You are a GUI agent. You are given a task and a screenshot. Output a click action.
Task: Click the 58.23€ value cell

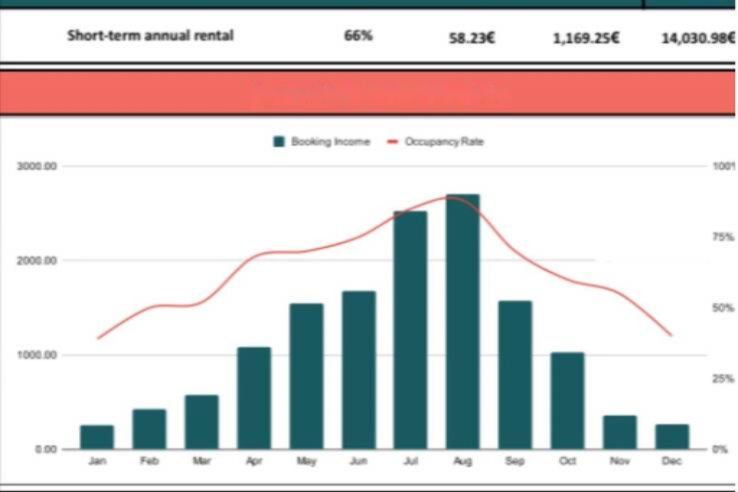coord(473,38)
